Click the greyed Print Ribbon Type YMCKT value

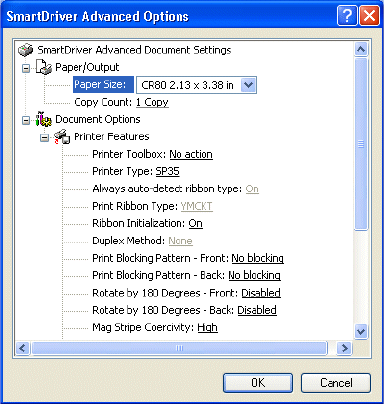coord(196,206)
